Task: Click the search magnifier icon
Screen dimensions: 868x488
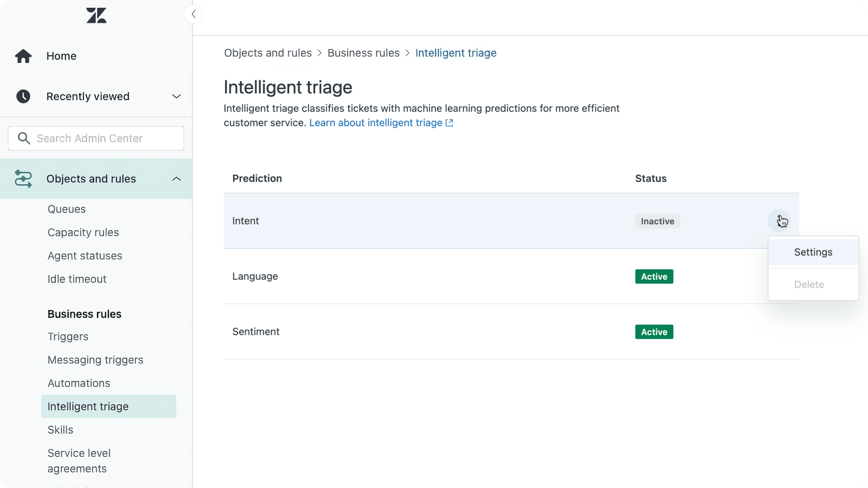Action: [24, 138]
